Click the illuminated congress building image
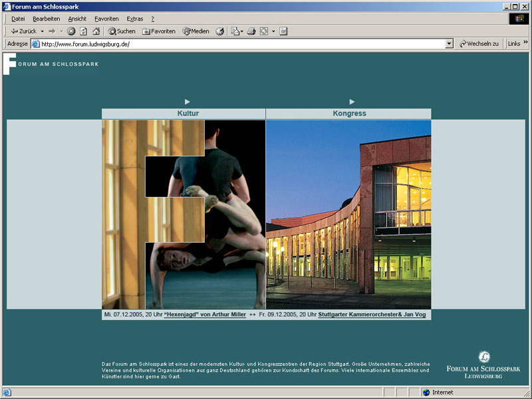Image resolution: width=532 pixels, height=399 pixels. [348, 214]
